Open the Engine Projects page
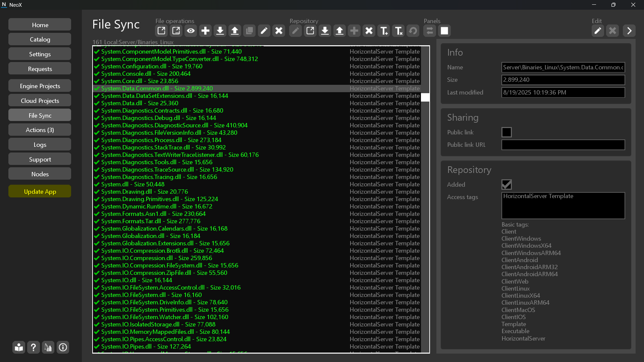644x362 pixels. click(x=40, y=86)
